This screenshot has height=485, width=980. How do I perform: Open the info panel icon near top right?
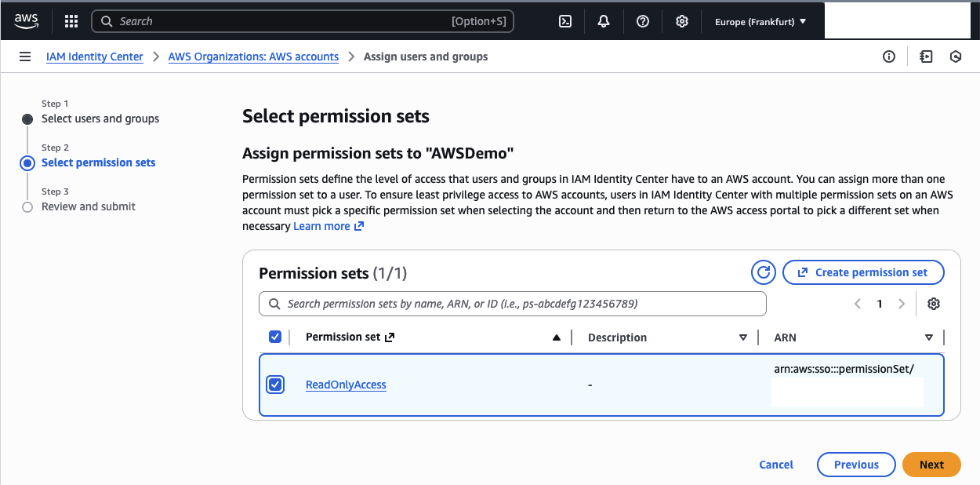tap(888, 57)
